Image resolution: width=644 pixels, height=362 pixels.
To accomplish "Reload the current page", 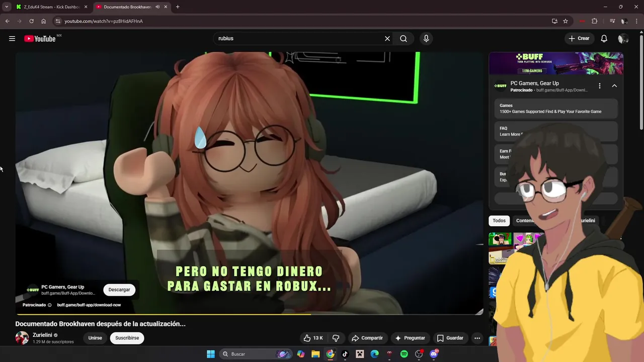I will point(31,21).
